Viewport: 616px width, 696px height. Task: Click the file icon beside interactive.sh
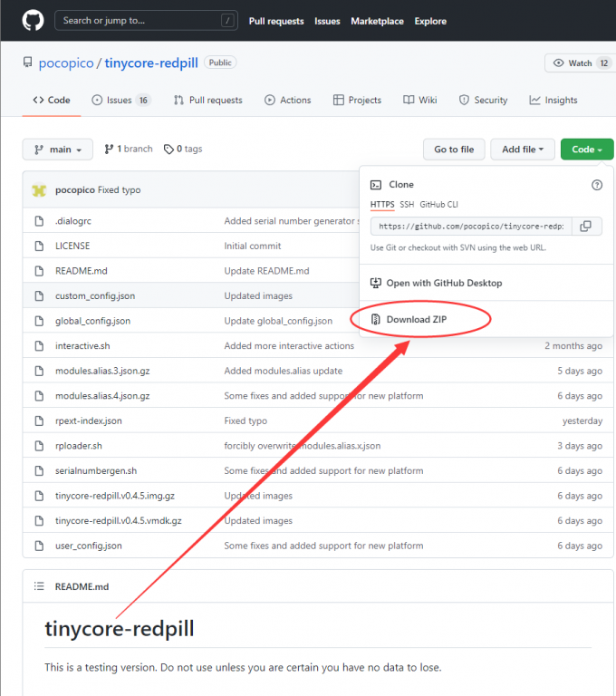[39, 346]
